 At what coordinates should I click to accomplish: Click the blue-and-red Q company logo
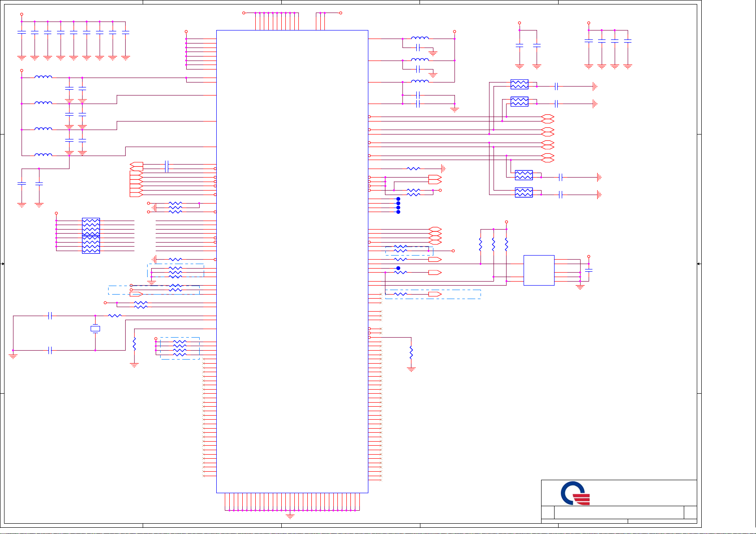575,493
